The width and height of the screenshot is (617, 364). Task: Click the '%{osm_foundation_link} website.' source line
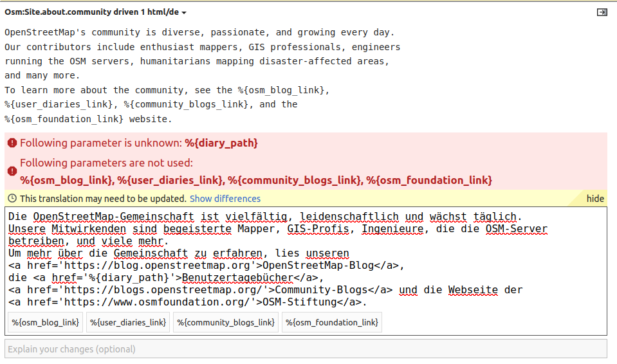[88, 119]
